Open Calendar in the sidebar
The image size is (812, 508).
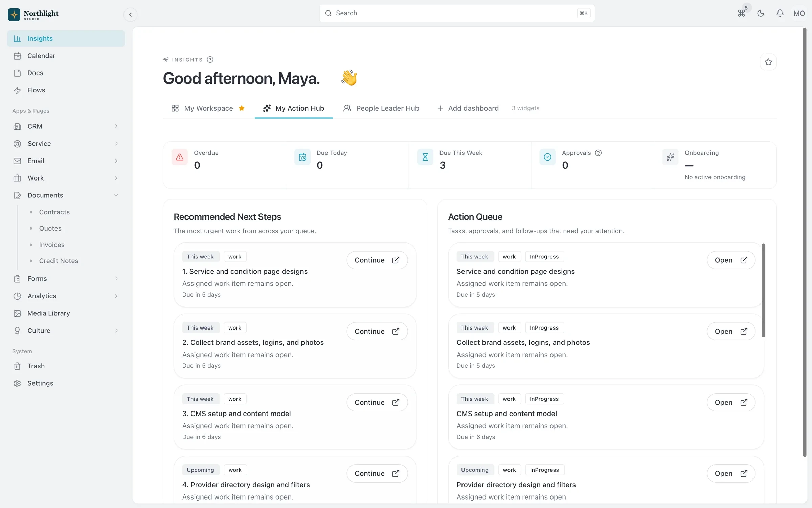(x=66, y=56)
